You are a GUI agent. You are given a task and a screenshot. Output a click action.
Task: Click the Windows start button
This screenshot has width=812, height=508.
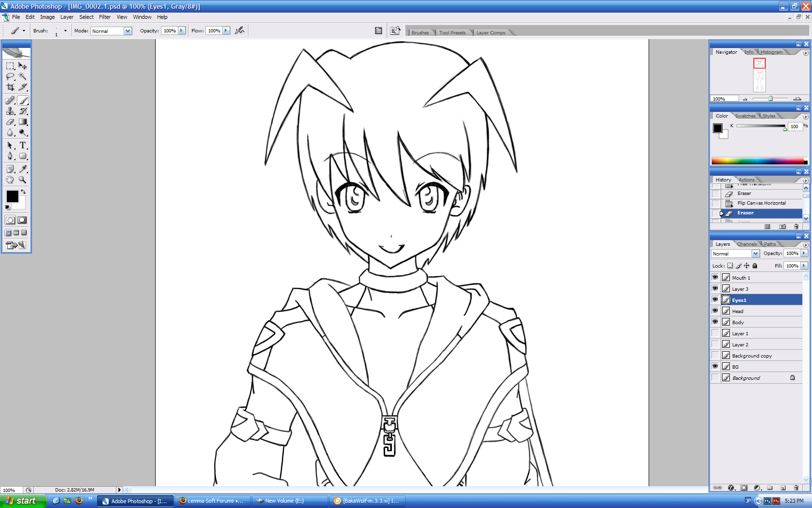pos(23,501)
